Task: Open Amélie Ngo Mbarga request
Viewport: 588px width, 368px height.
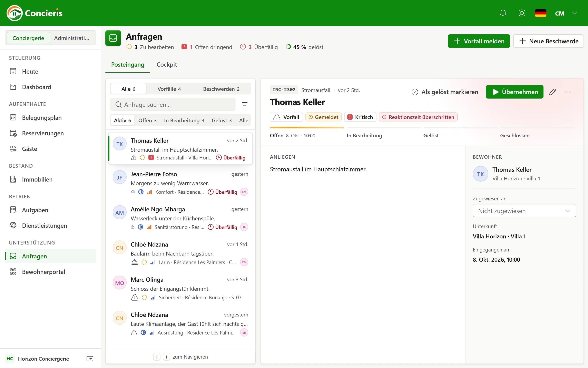Action: [x=180, y=218]
